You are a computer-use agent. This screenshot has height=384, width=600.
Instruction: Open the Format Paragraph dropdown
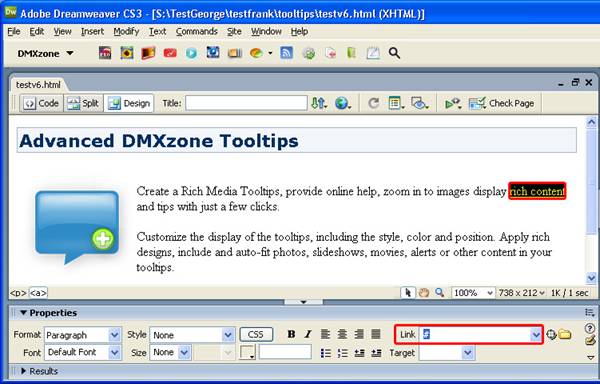pos(114,335)
